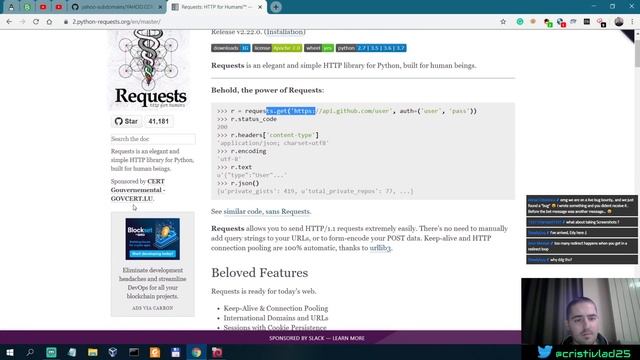Open Windows taskbar search
The image size is (640, 360).
click(30, 352)
